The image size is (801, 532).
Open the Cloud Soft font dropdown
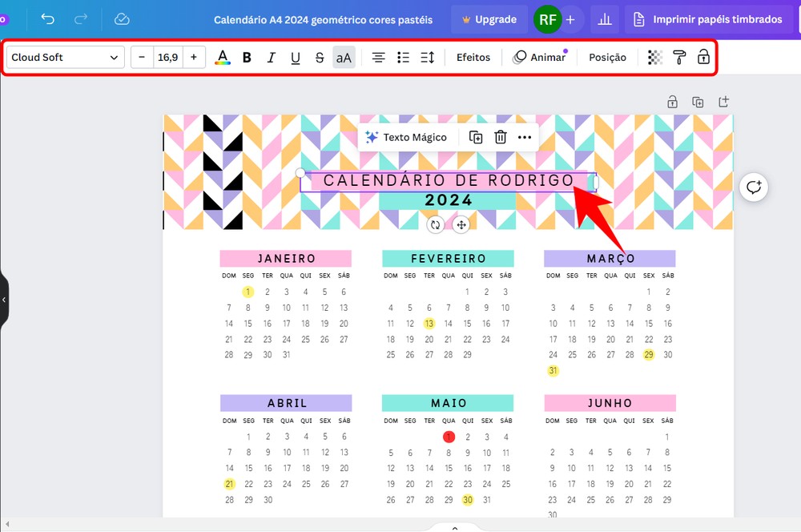(64, 57)
